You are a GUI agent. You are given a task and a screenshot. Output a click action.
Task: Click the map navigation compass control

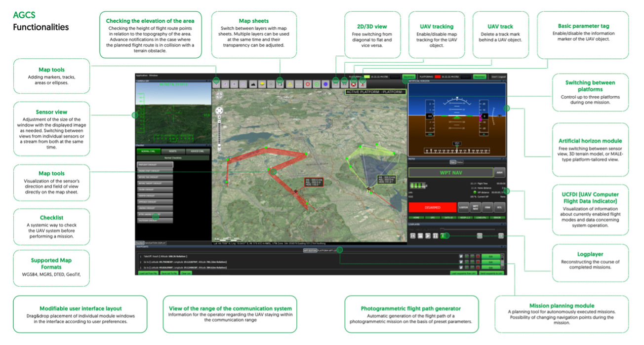click(219, 111)
